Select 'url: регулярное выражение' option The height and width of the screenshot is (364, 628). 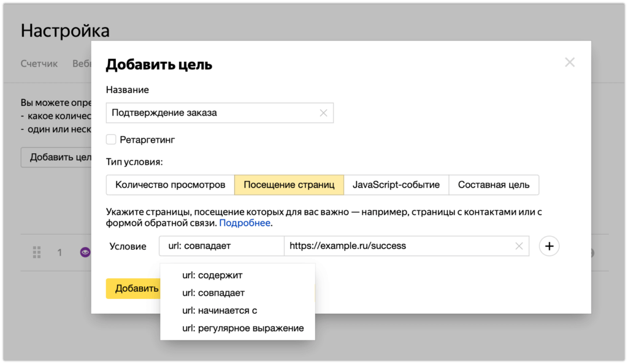[243, 328]
